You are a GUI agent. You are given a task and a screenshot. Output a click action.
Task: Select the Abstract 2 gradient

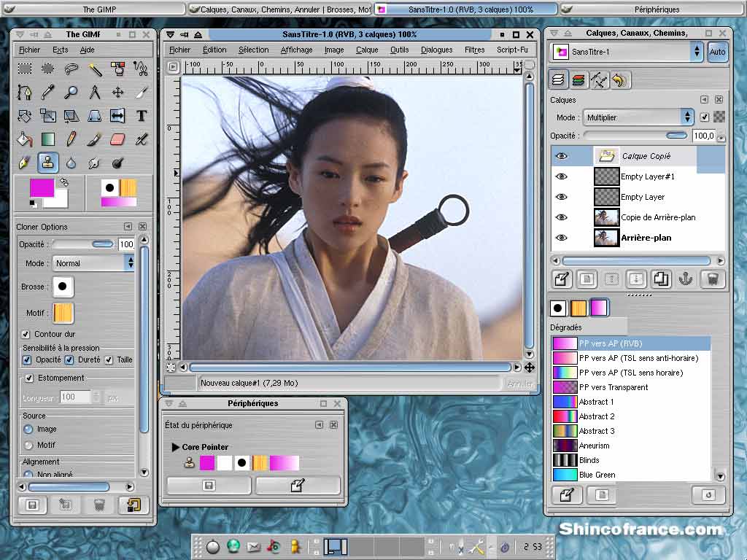pos(631,416)
